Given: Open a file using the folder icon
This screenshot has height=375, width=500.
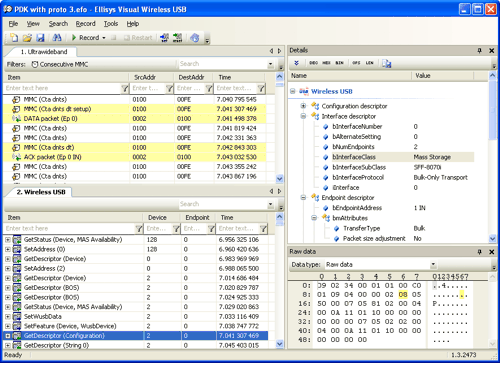Looking at the screenshot, I should point(27,38).
